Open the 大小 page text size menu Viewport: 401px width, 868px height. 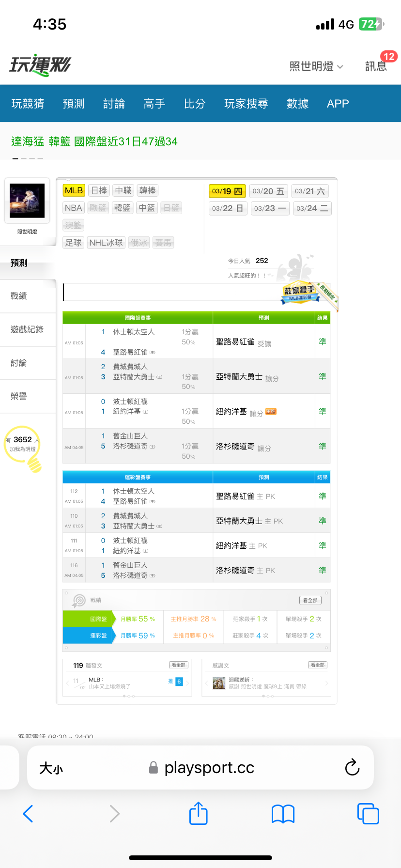[51, 768]
